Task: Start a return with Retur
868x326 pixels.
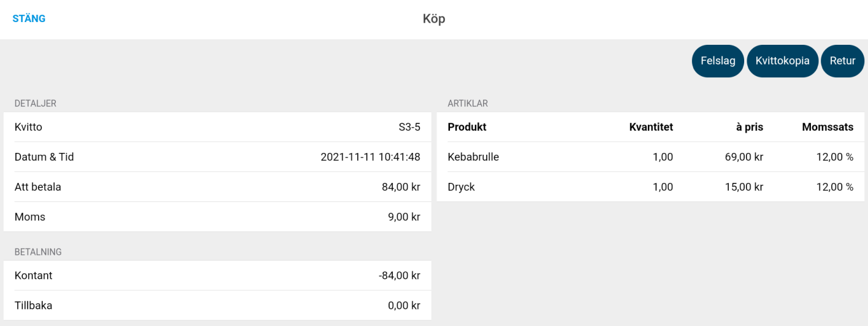Action: pyautogui.click(x=842, y=61)
